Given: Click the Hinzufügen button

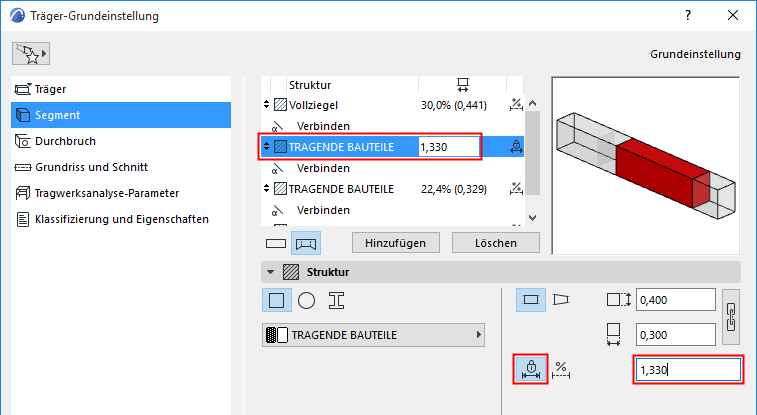Looking at the screenshot, I should 396,243.
